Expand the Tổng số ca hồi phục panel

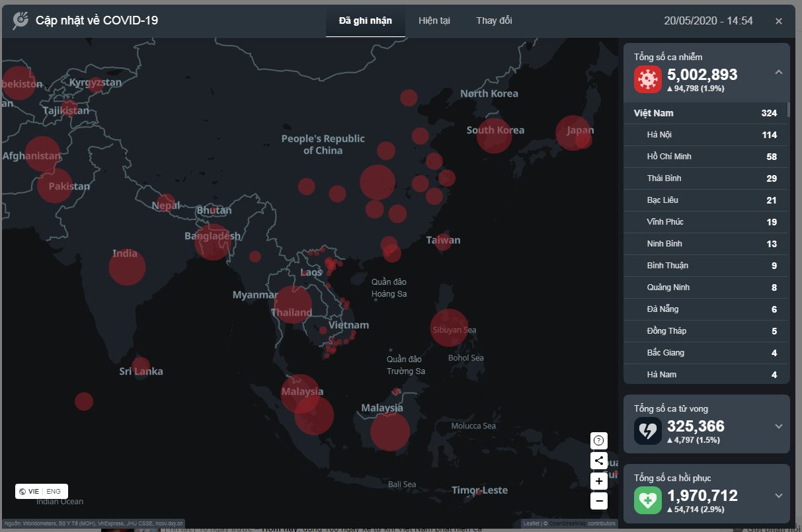tap(778, 496)
